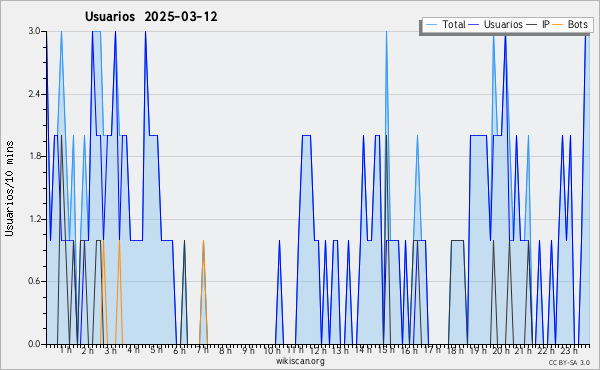Click the 'Usuarios/10 mins' y-axis label
Viewport: 600px width, 370px height.
coord(9,189)
